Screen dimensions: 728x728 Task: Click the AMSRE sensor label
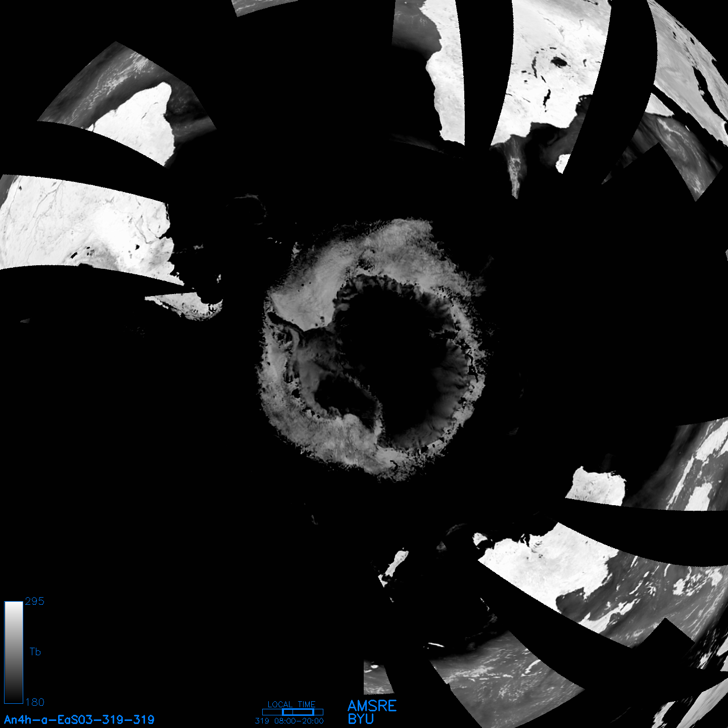click(372, 706)
